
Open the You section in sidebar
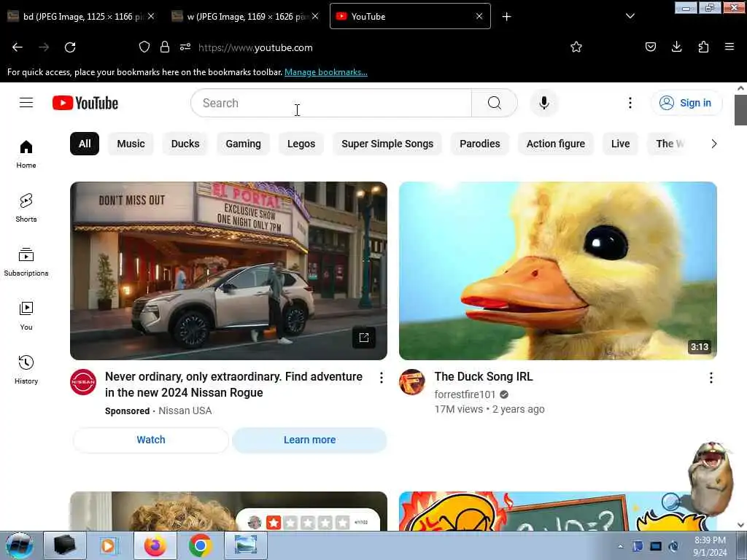coord(26,316)
